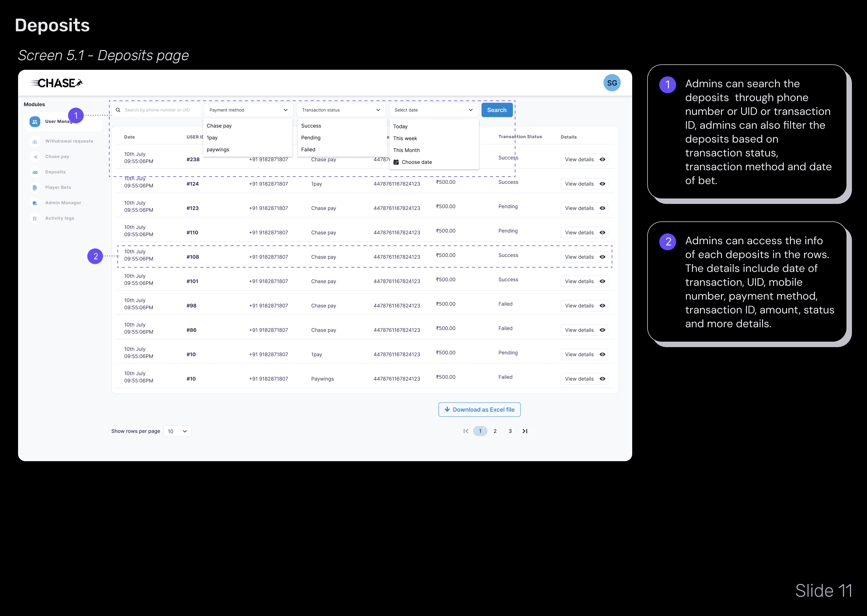The width and height of the screenshot is (867, 616).
Task: Click the Player Bets sidebar icon
Action: pyautogui.click(x=35, y=187)
